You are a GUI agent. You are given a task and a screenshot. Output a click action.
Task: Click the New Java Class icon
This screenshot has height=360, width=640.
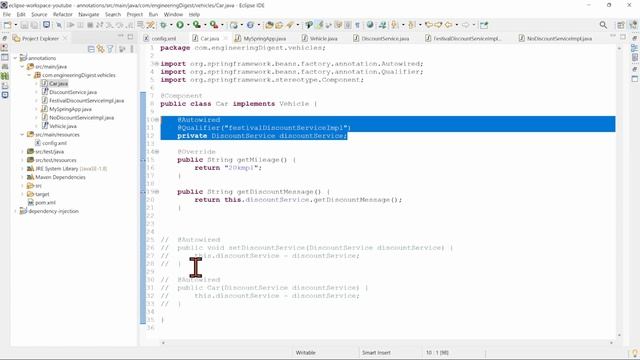pos(250,25)
